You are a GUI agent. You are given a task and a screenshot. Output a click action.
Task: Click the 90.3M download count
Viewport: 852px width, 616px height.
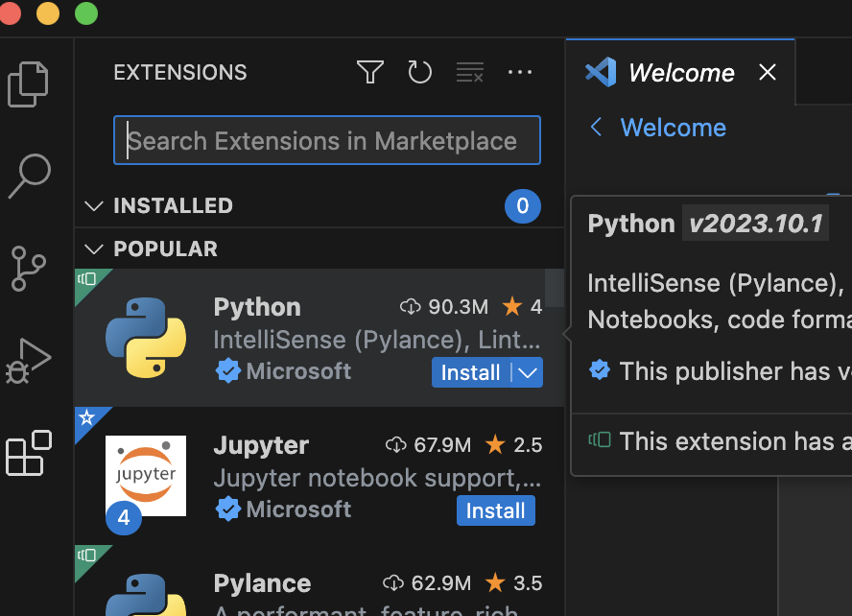point(458,307)
